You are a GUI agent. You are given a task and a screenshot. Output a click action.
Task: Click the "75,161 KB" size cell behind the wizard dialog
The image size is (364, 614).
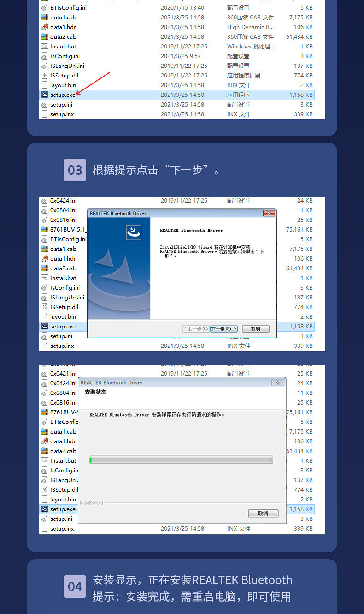(x=299, y=229)
